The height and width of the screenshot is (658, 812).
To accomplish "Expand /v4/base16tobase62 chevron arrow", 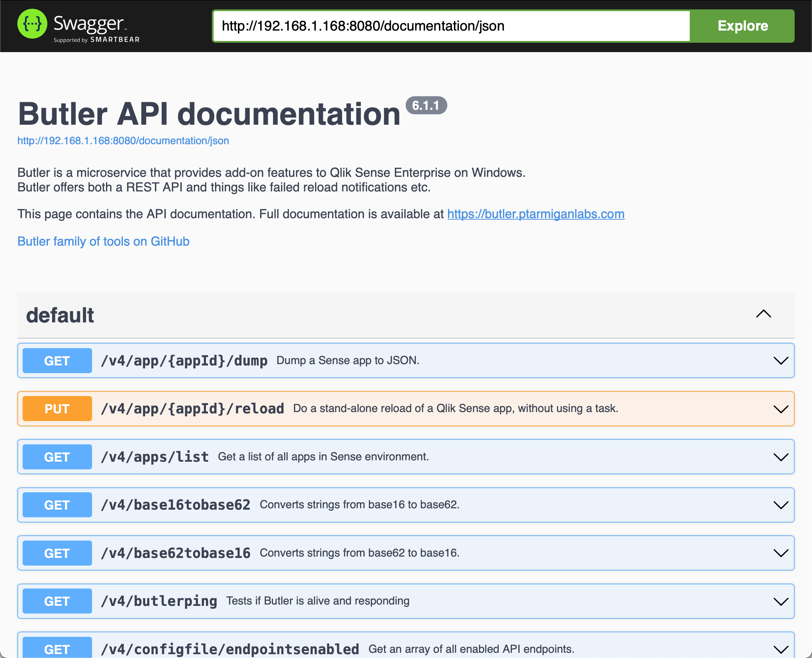I will tap(780, 505).
